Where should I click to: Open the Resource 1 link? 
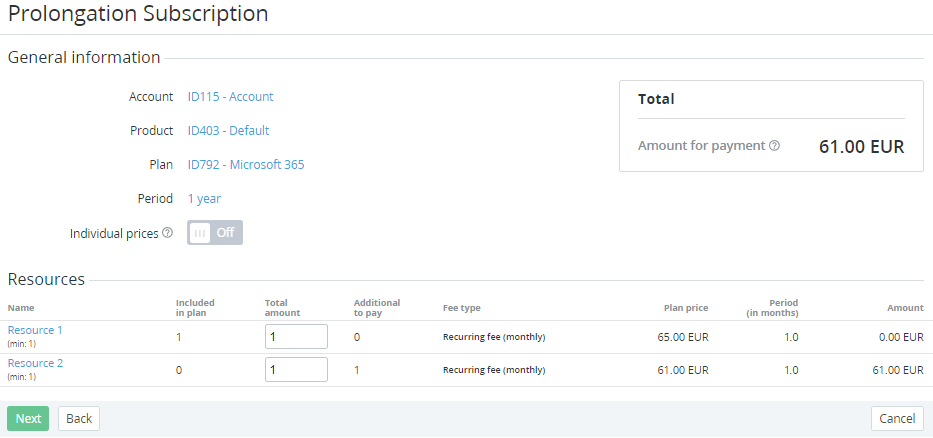[x=35, y=330]
